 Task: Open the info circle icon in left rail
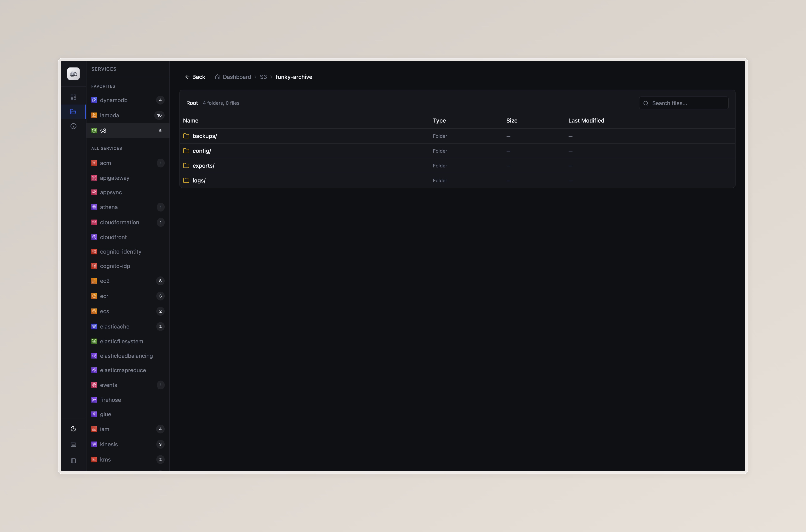click(x=73, y=126)
